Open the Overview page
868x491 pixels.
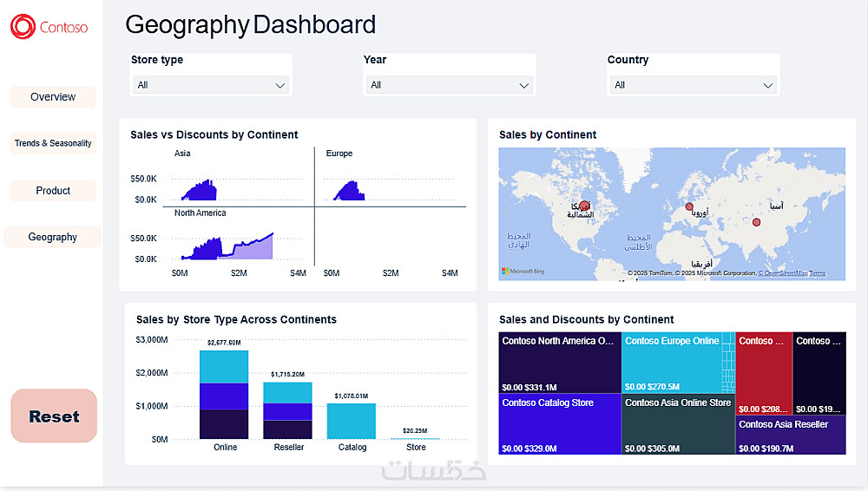(53, 97)
